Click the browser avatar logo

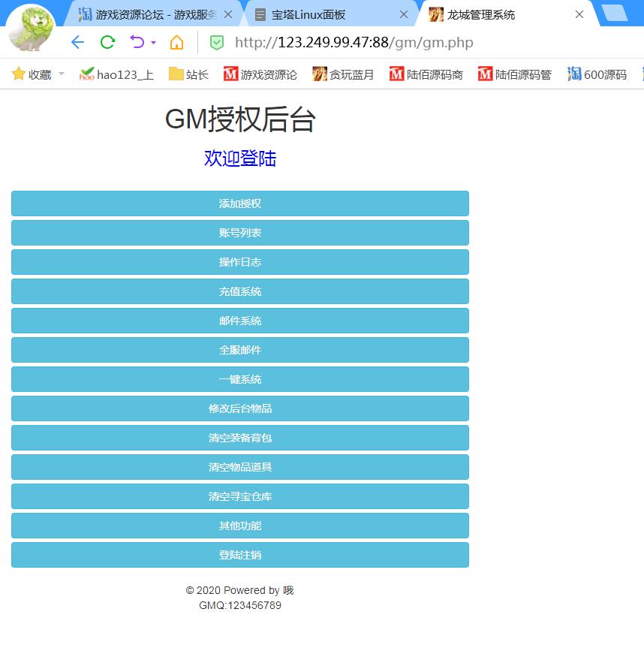tap(32, 29)
